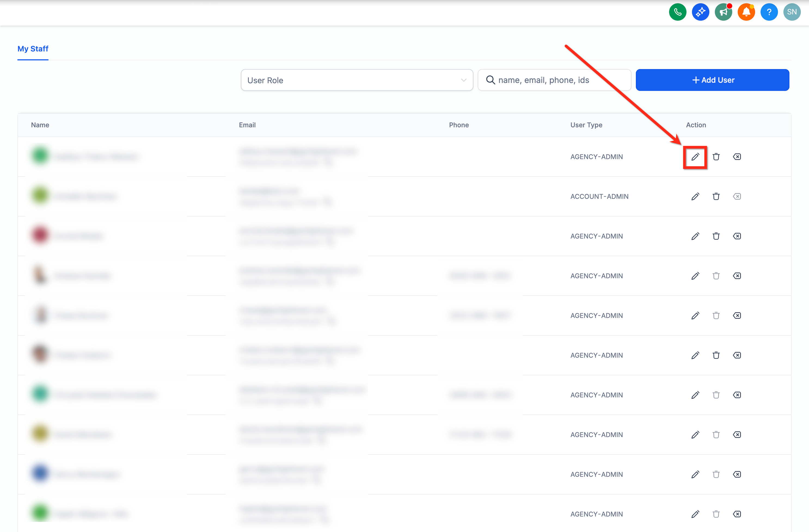Disable the user with the red avatar
The image size is (809, 532).
pyautogui.click(x=737, y=236)
